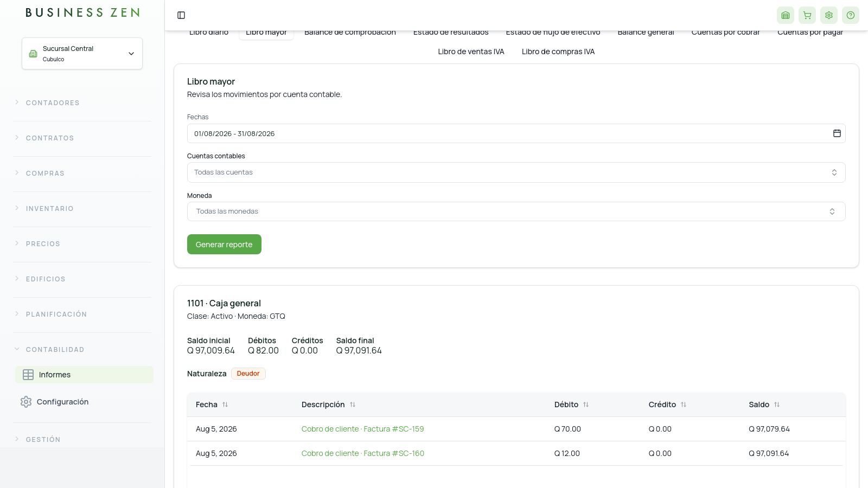This screenshot has height=488, width=868.
Task: Switch to Libro de ventas IVA tab
Action: click(471, 52)
